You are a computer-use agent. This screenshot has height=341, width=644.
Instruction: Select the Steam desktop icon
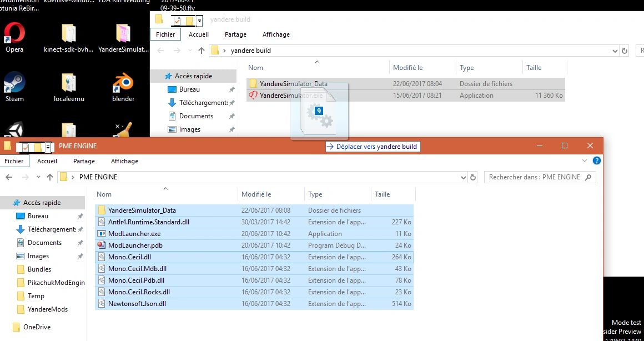click(14, 82)
